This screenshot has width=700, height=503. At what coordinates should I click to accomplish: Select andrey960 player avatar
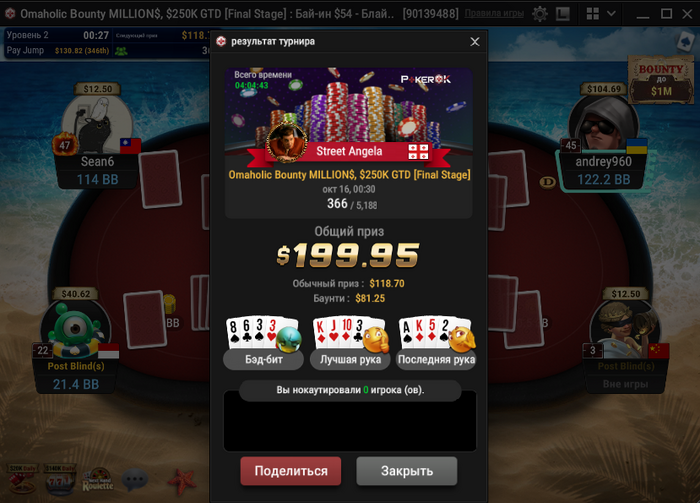604,123
